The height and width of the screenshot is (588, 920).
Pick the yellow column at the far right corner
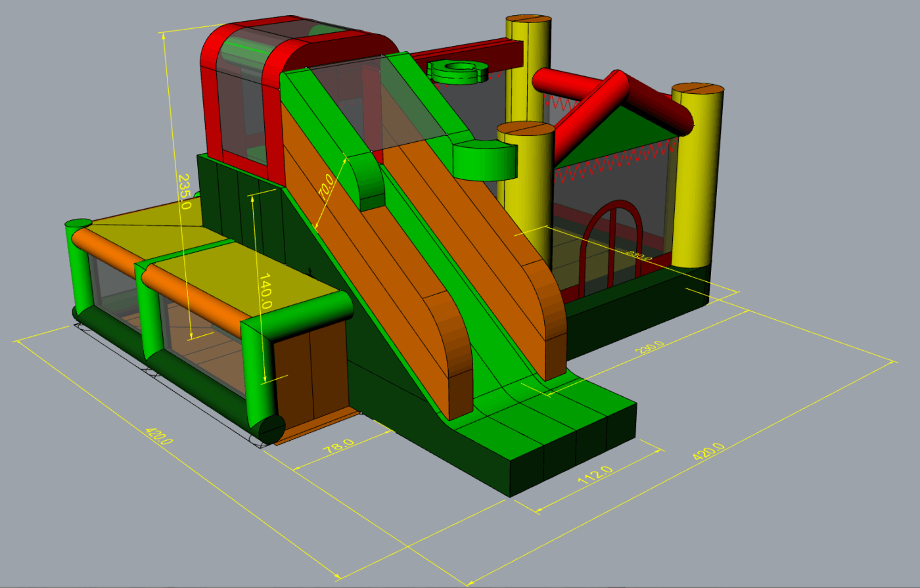697,175
